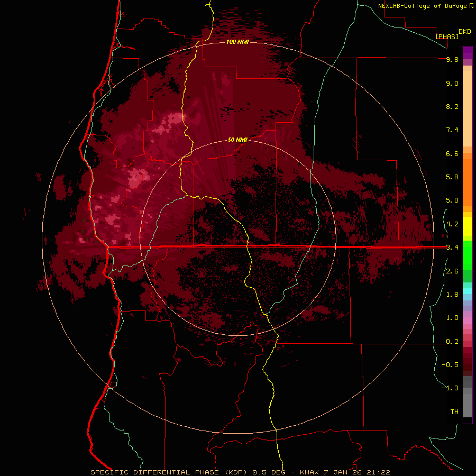Click the 1.8 legend value
Viewport: 476px width, 476px height.
452,295
